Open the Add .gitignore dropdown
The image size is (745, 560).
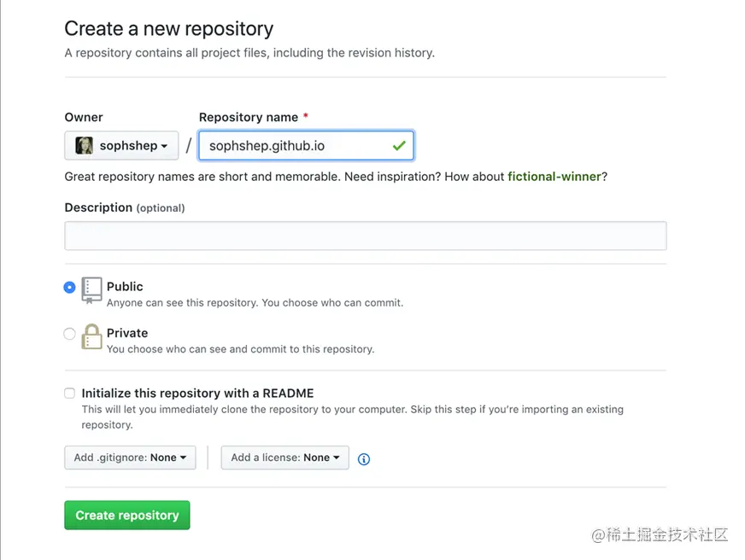coord(130,458)
